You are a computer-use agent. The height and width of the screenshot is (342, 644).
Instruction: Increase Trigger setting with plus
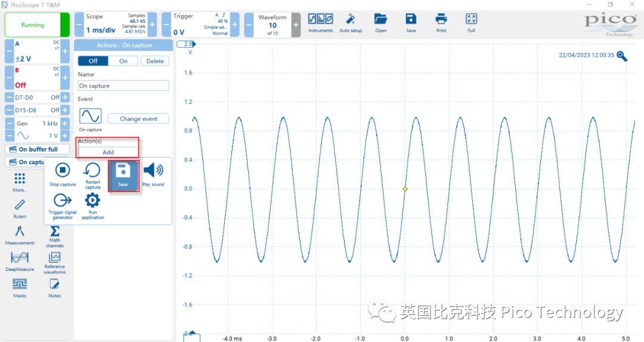click(x=235, y=24)
